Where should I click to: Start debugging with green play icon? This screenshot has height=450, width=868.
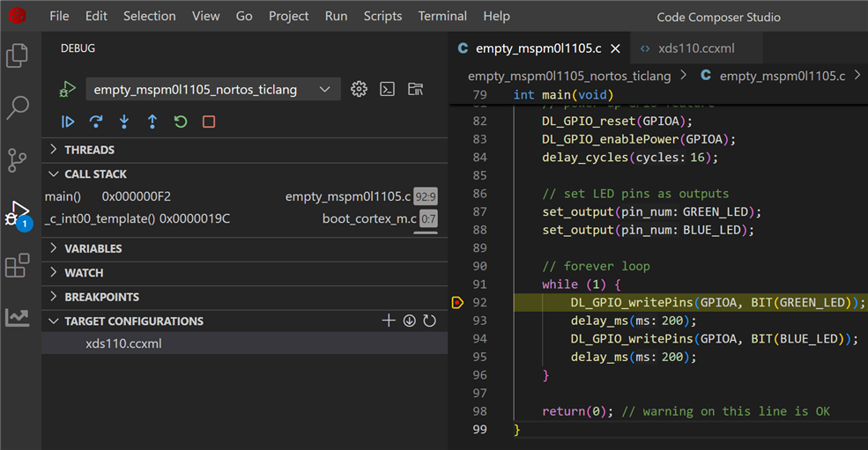[67, 89]
